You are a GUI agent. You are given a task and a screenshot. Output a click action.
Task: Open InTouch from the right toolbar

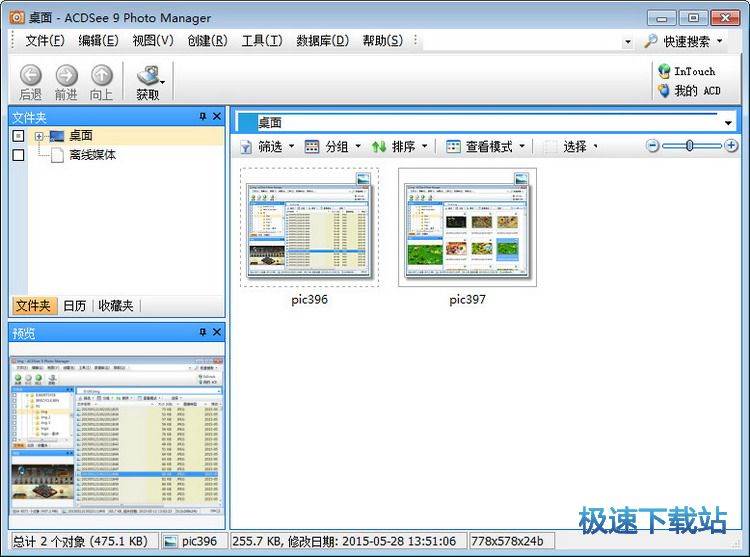coord(687,71)
